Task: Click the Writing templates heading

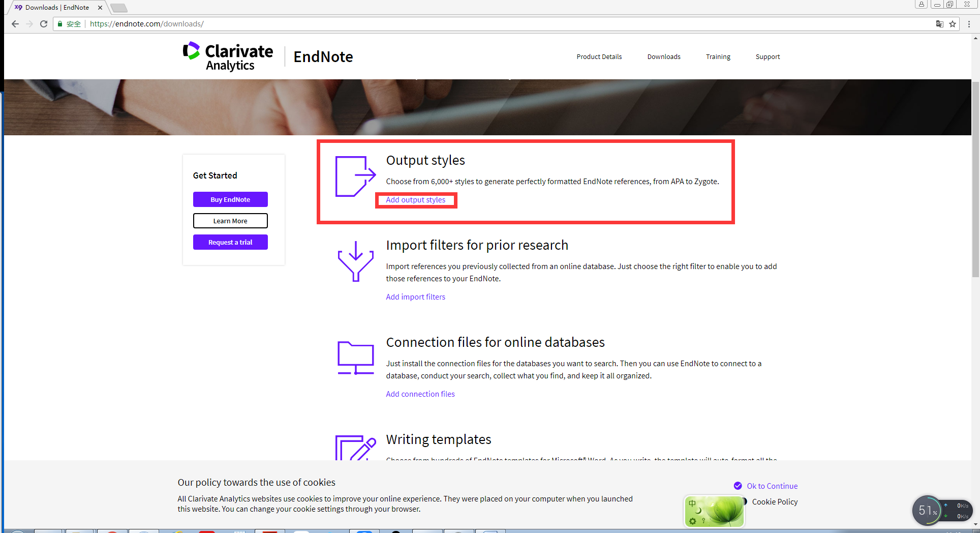Action: 439,439
